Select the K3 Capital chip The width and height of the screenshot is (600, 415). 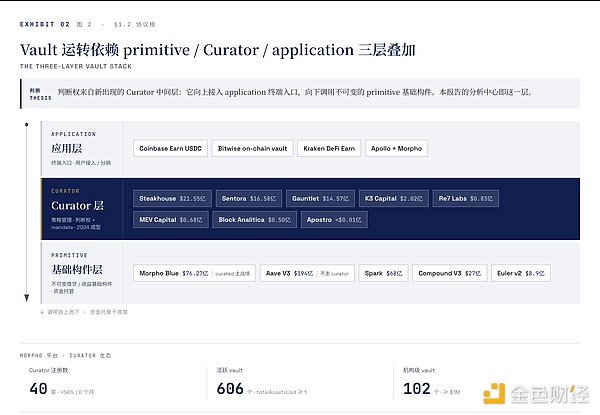(x=394, y=199)
